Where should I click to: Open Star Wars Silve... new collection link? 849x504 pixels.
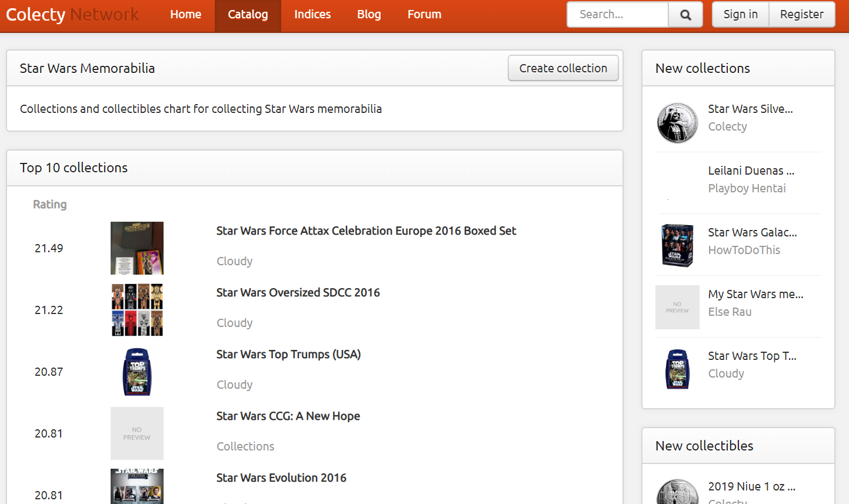[x=750, y=109]
